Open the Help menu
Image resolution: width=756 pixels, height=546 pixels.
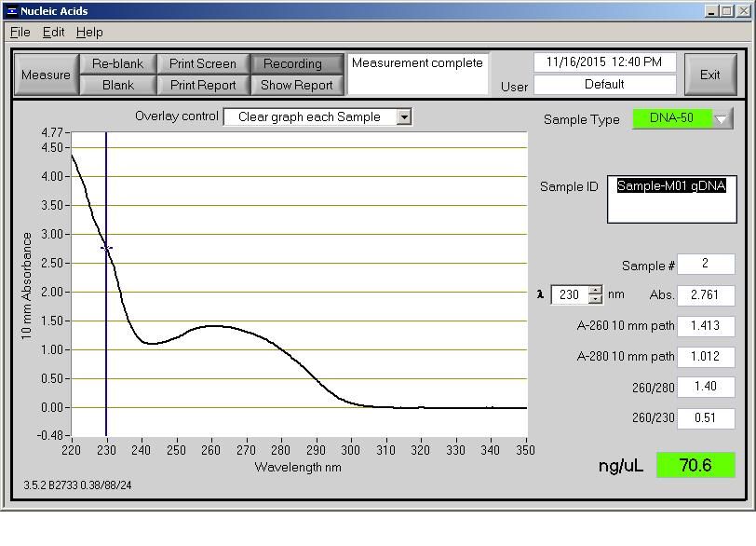pos(89,33)
